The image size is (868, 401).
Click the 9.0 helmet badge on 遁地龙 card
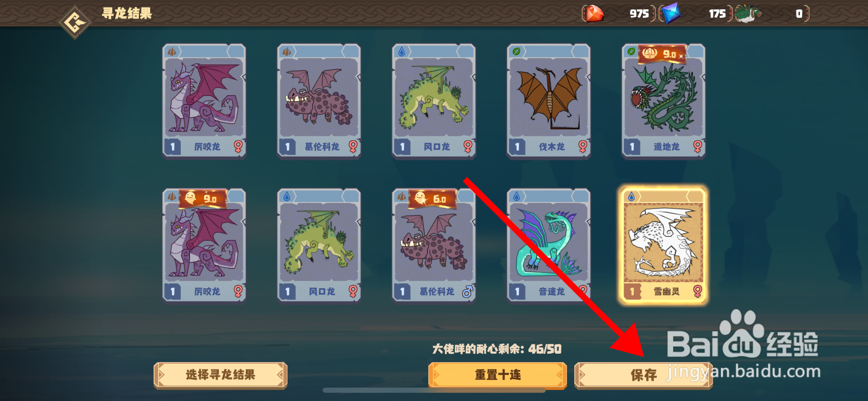coord(662,54)
